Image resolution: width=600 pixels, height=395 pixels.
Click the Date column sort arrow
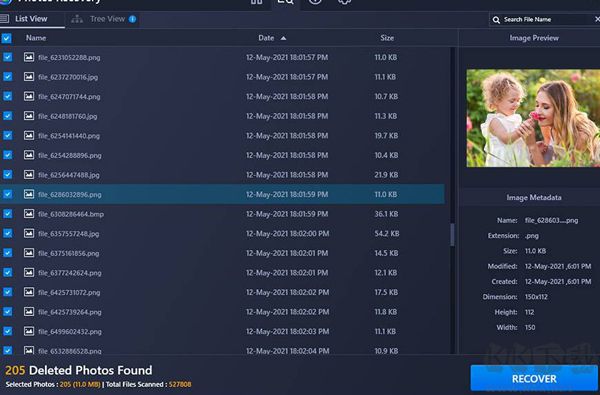tap(283, 38)
